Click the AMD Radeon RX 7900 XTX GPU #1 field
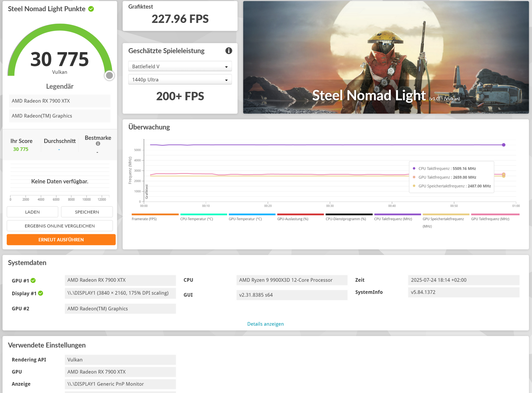 click(x=120, y=280)
